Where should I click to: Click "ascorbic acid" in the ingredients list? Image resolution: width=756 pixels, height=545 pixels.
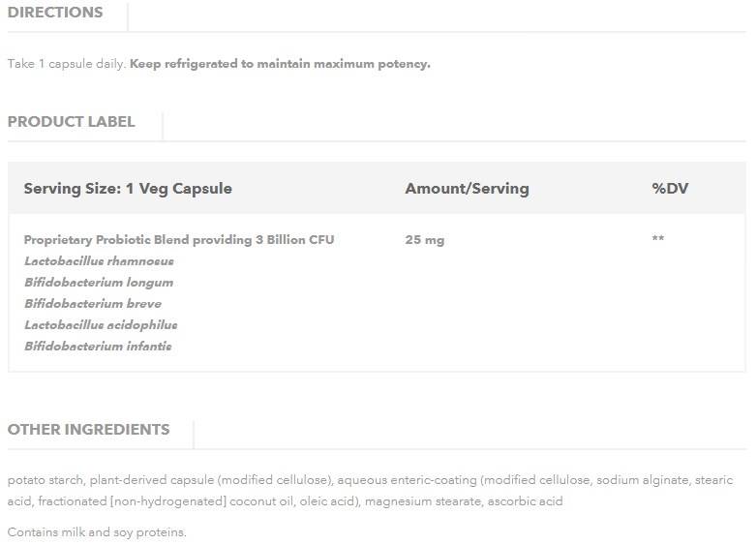[525, 501]
